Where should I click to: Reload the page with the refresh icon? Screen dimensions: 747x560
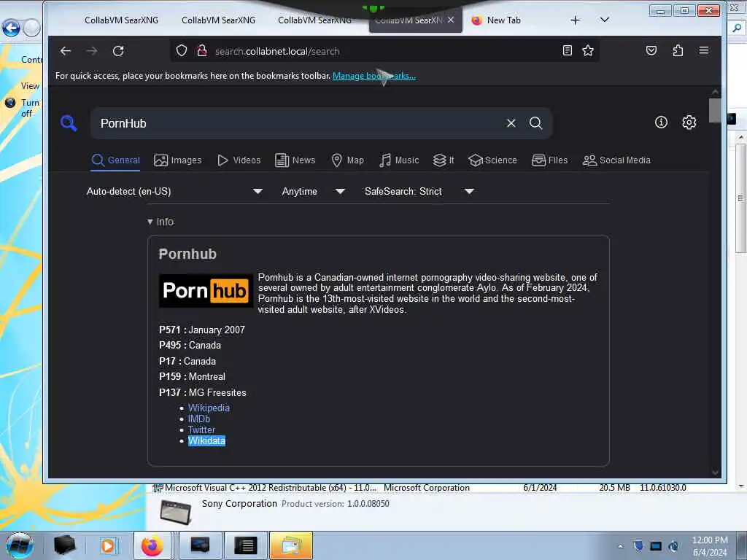pos(118,51)
